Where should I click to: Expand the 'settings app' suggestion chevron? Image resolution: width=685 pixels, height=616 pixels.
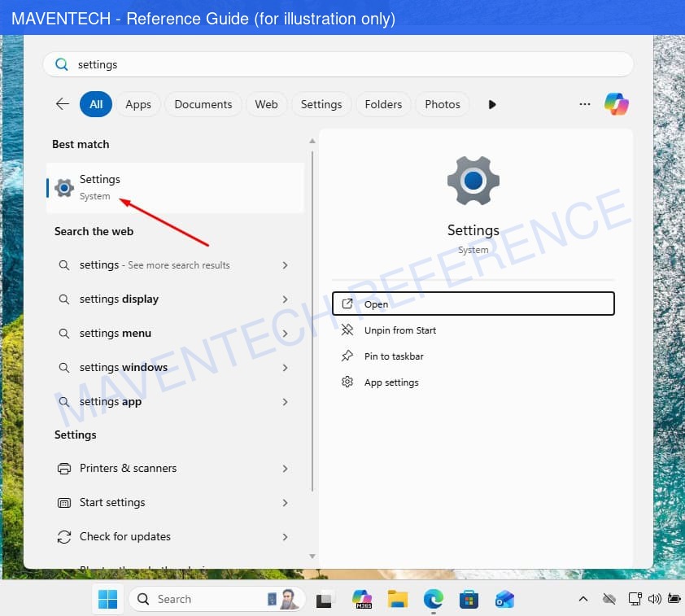click(285, 401)
